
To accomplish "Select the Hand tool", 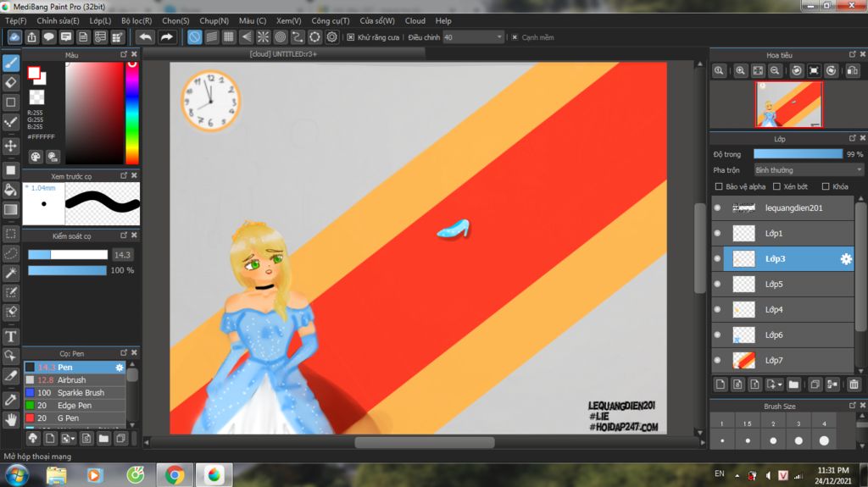I will click(x=10, y=420).
